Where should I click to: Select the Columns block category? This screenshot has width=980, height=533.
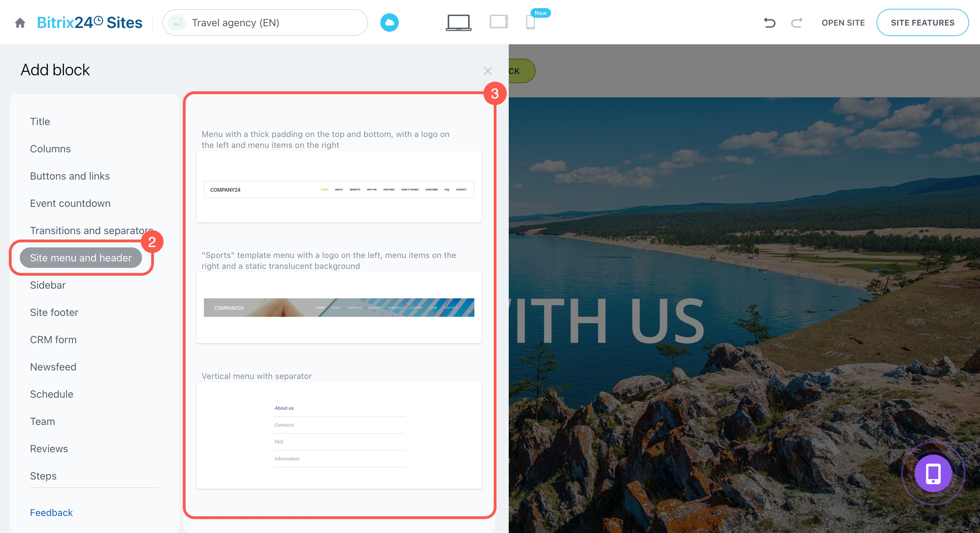pyautogui.click(x=50, y=149)
